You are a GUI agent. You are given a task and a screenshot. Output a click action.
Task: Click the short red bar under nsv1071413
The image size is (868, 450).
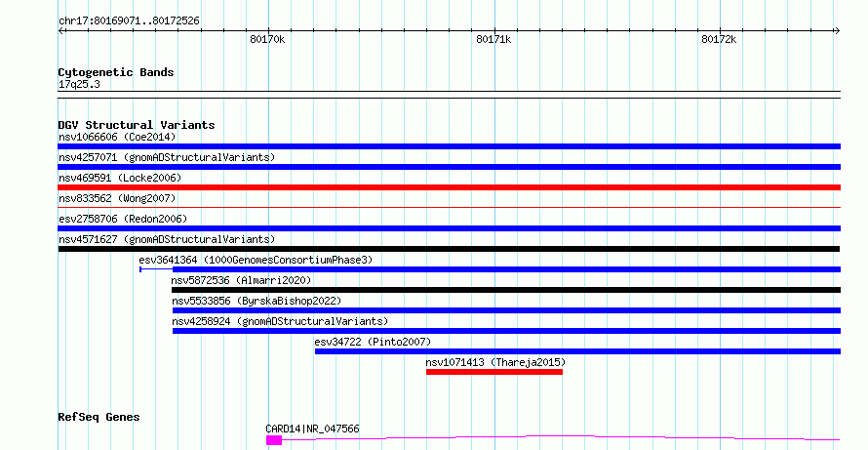(494, 372)
